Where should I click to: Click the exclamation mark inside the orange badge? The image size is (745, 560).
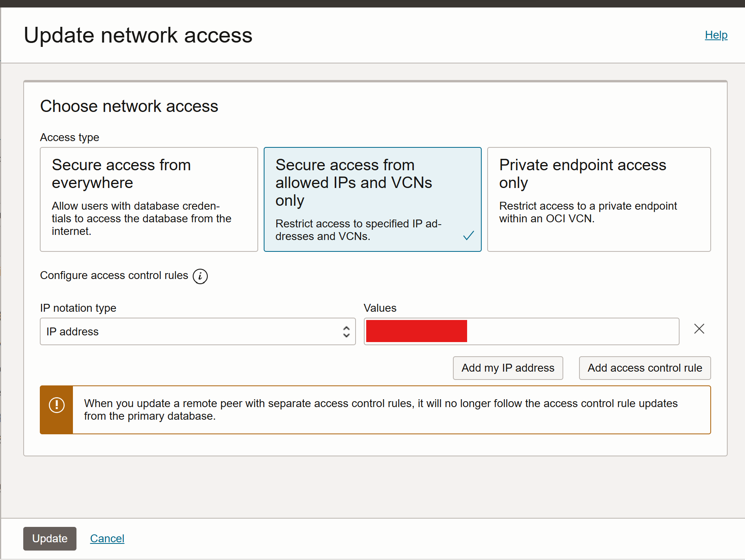(x=56, y=405)
